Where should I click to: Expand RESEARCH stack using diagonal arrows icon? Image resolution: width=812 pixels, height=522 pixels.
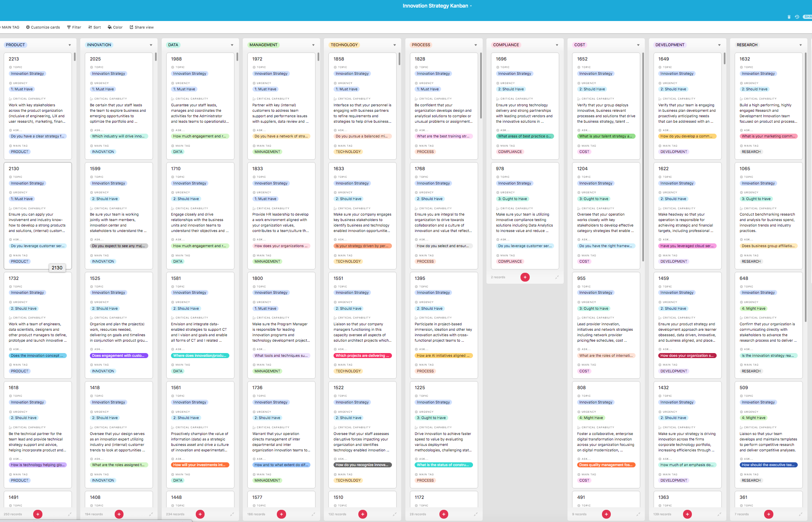[x=801, y=514]
